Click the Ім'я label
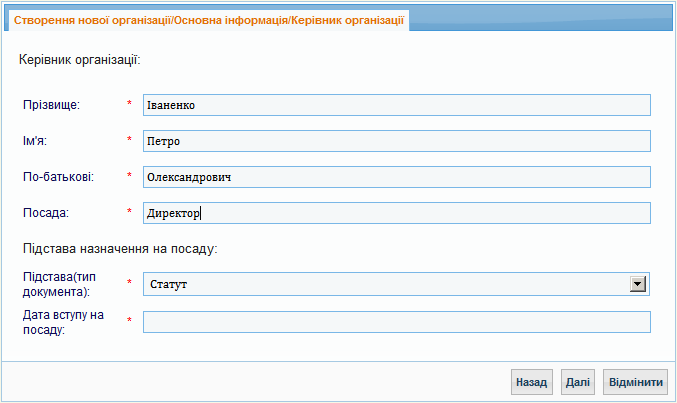Screen dimensions: 677x403 pyautogui.click(x=35, y=141)
